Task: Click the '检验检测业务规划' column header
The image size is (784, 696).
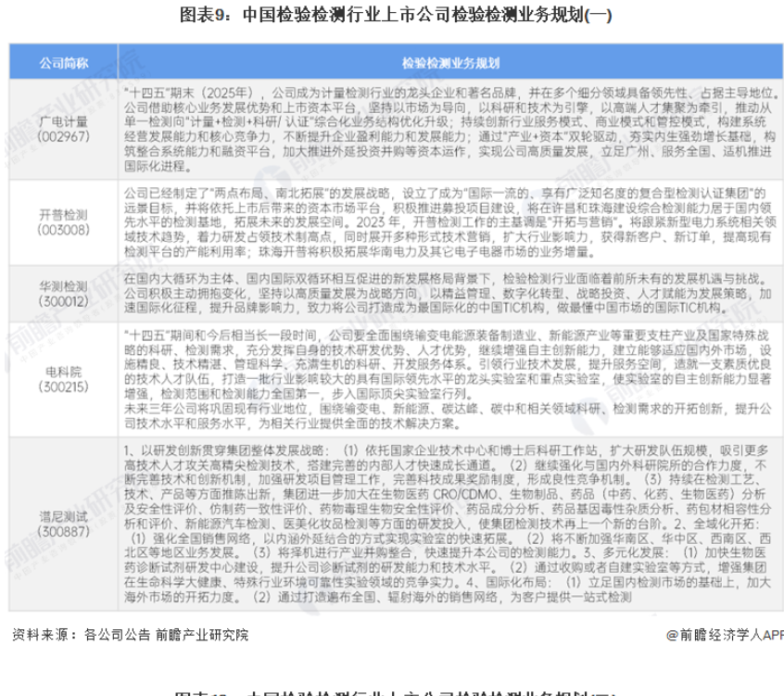Action: pyautogui.click(x=450, y=62)
